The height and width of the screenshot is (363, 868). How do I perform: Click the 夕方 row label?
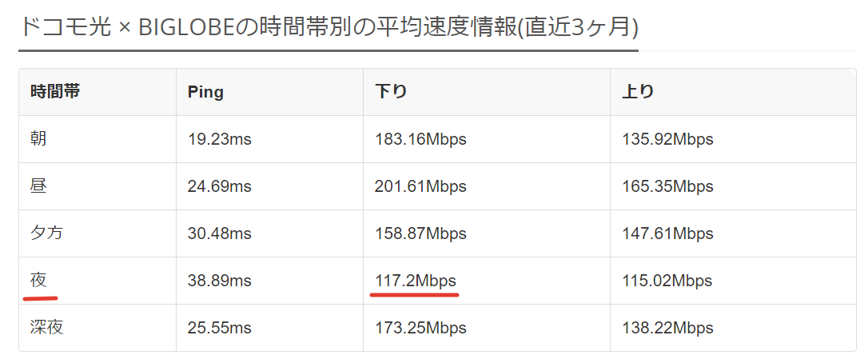click(x=46, y=233)
